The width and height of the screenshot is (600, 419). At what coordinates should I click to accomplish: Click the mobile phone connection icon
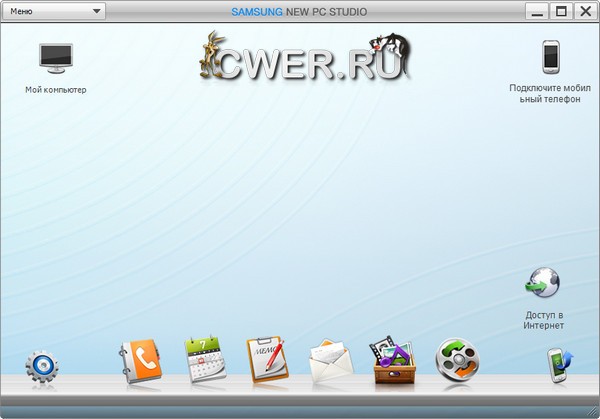(550, 57)
